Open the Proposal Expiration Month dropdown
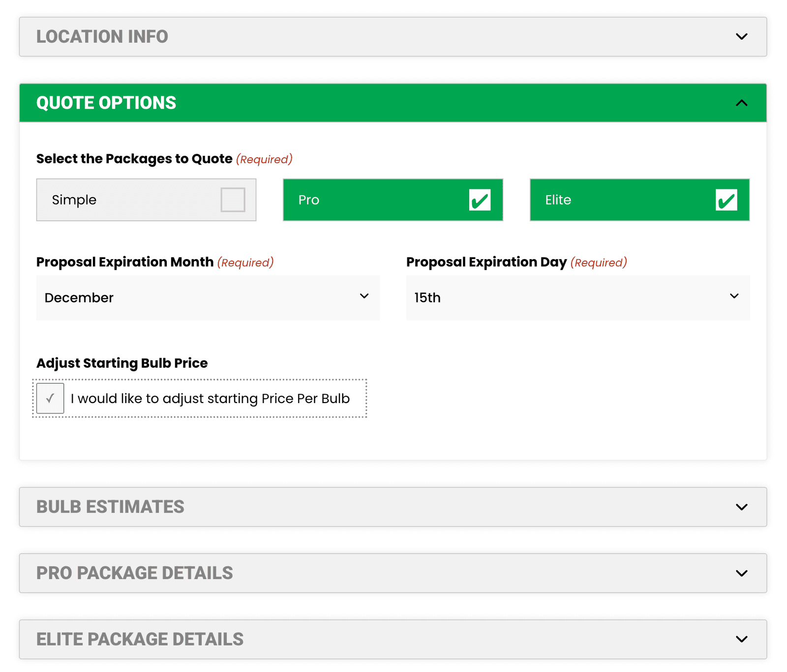 pyautogui.click(x=208, y=298)
